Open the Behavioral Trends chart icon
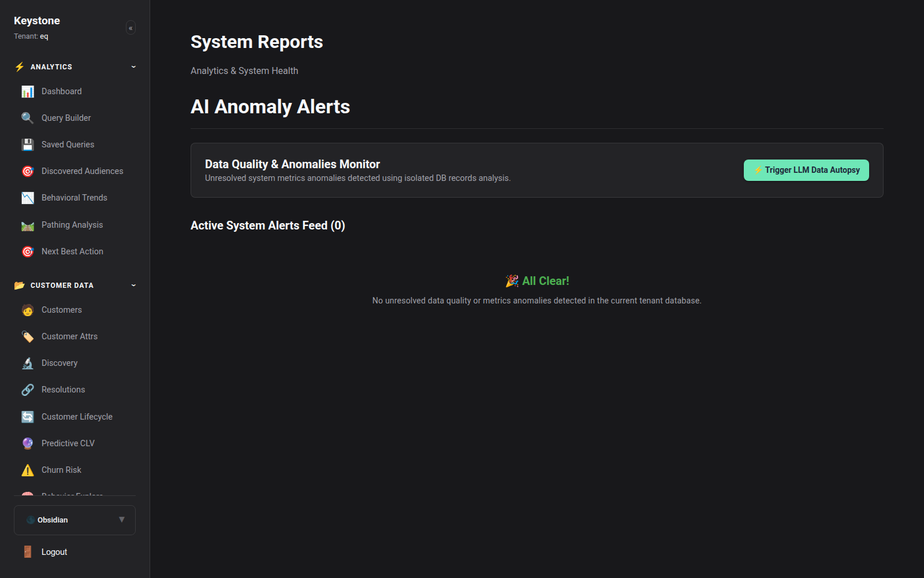 [x=28, y=198]
